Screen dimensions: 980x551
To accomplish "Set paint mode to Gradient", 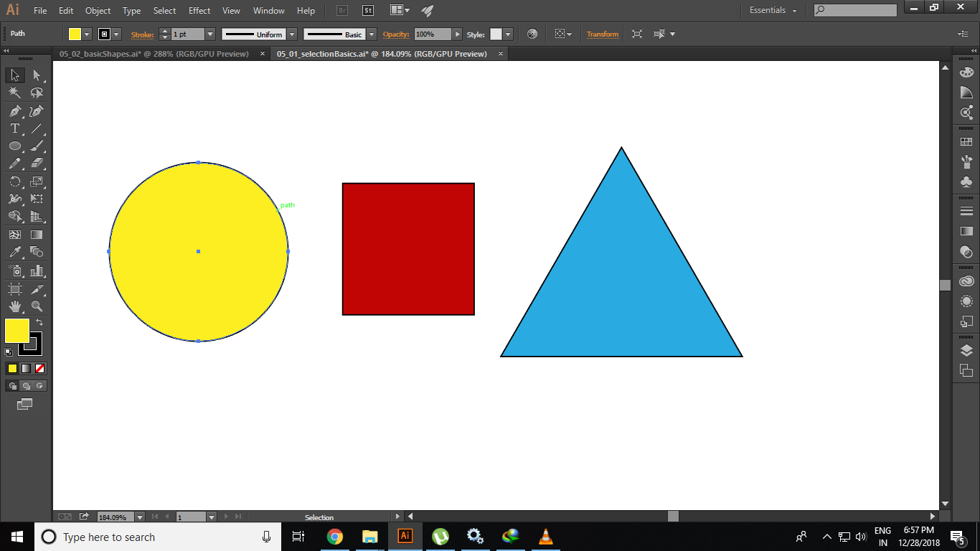I will click(x=26, y=368).
